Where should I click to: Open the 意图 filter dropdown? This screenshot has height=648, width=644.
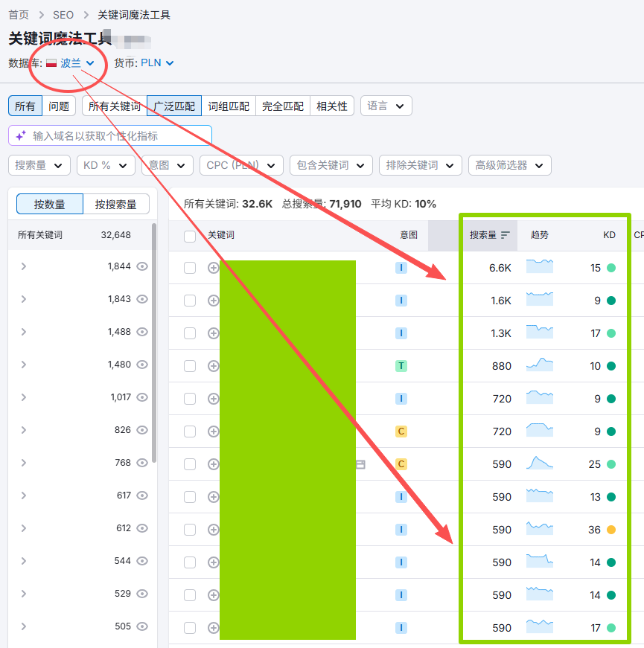point(168,165)
